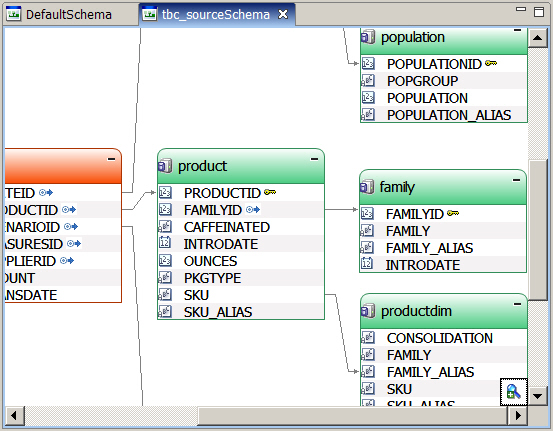Image resolution: width=553 pixels, height=431 pixels.
Task: Close the tbc_sourceSchema tab
Action: pyautogui.click(x=283, y=14)
